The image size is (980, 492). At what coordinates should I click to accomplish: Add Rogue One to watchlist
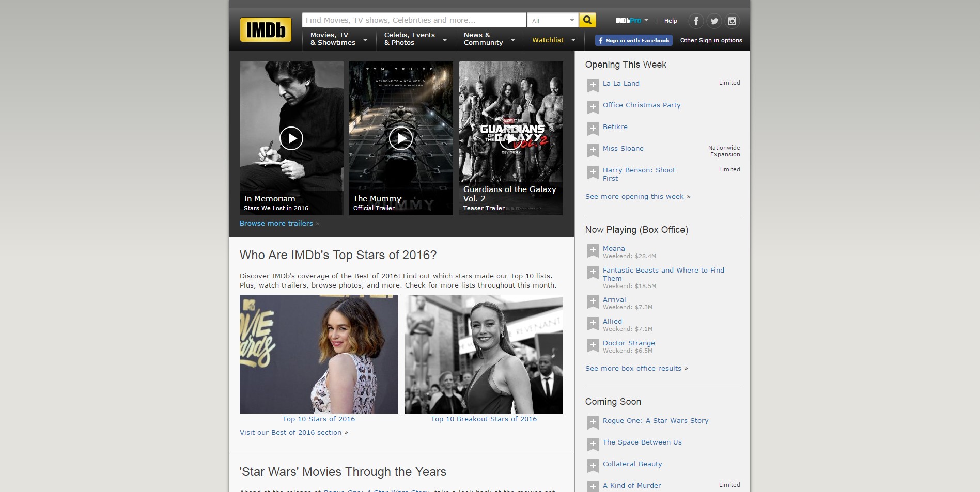coord(593,422)
